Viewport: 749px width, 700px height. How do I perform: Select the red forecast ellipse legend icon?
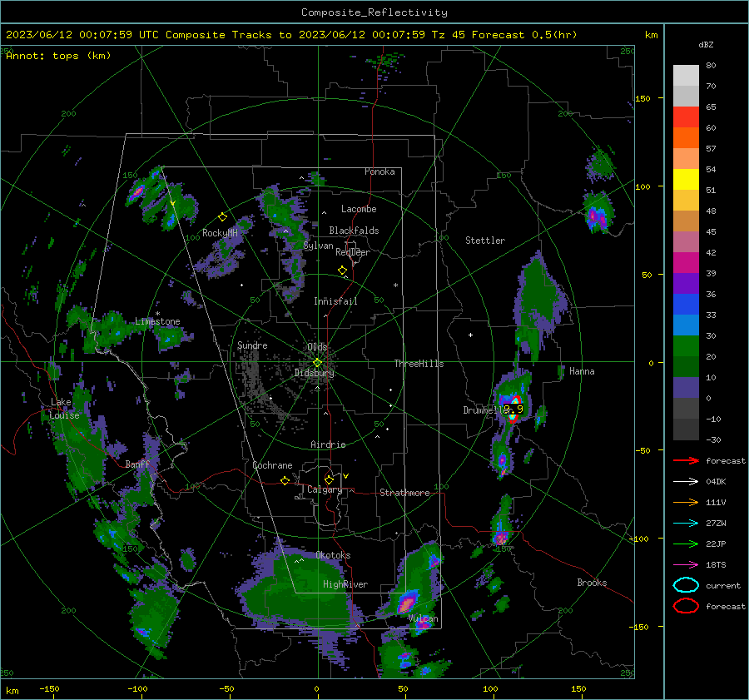click(x=686, y=606)
